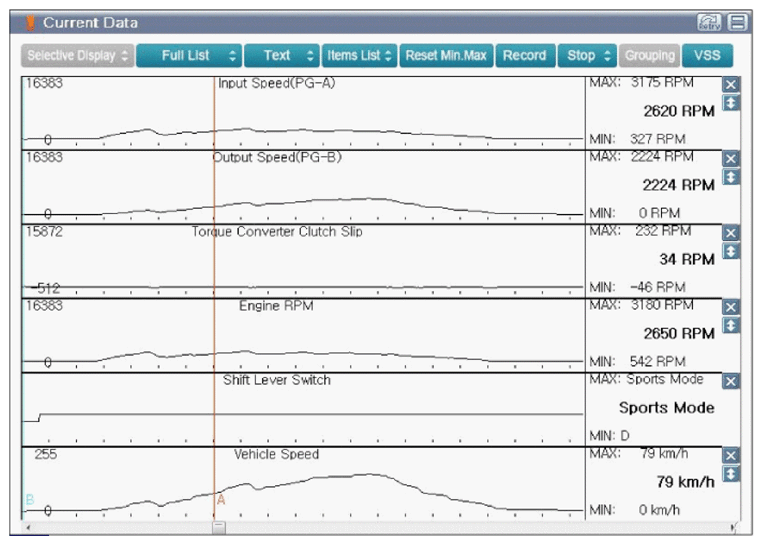This screenshot has height=545, width=763.
Task: Click the 255 scale value
Action: pyautogui.click(x=45, y=454)
